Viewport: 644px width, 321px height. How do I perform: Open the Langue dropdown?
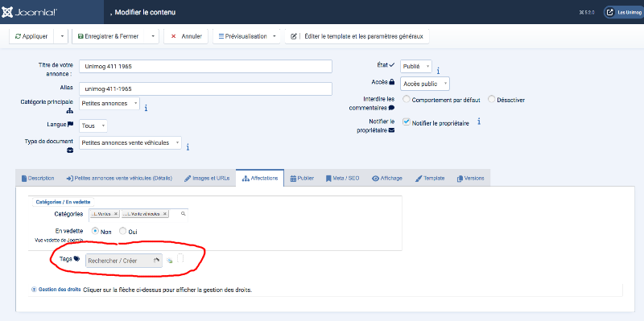93,126
